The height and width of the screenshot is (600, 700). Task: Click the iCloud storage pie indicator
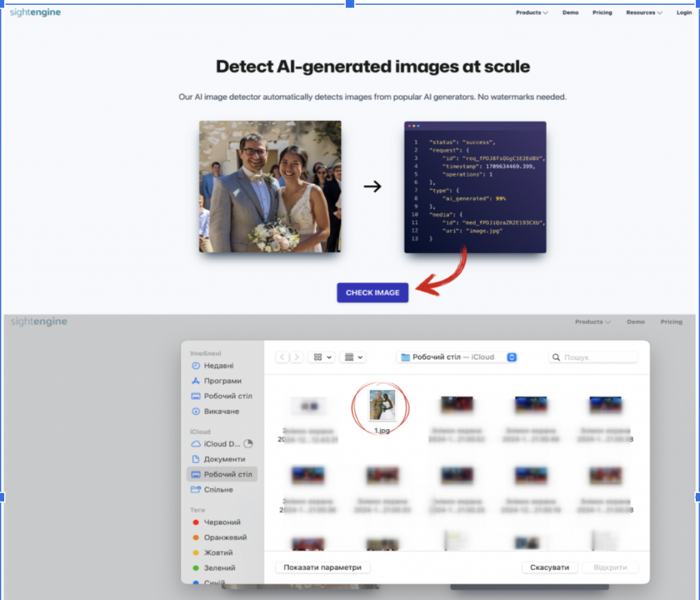[x=248, y=444]
